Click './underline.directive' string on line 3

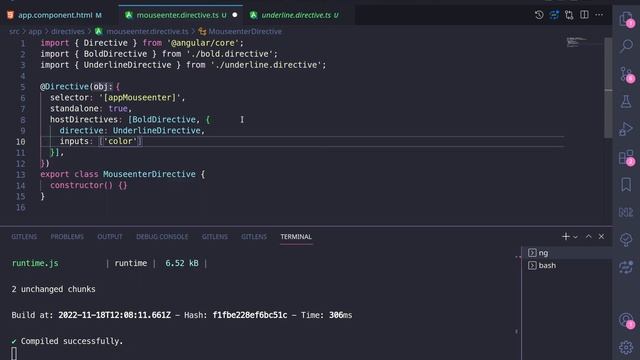266,65
